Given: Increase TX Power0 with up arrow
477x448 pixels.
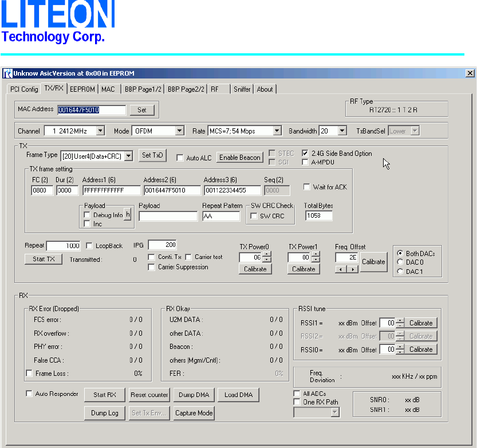Looking at the screenshot, I should (266, 254).
